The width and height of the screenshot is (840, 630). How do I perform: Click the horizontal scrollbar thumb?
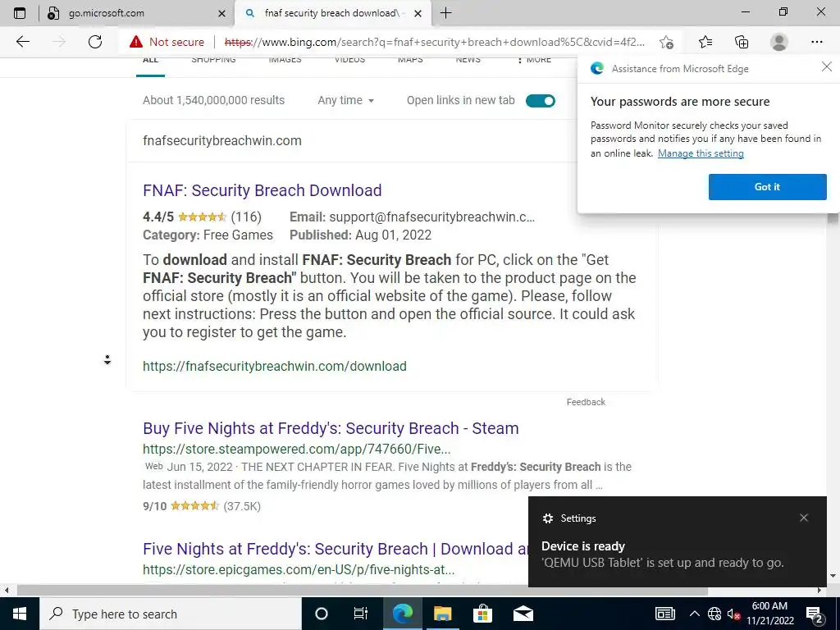coord(362,591)
